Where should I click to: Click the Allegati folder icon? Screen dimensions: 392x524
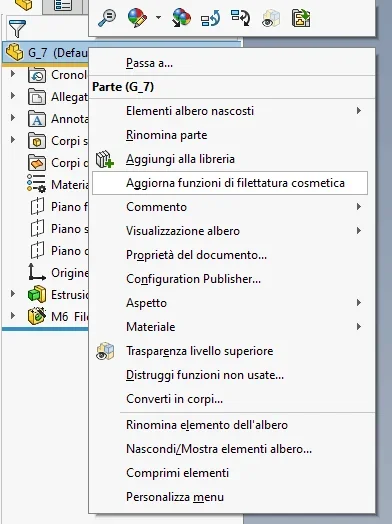(37, 97)
